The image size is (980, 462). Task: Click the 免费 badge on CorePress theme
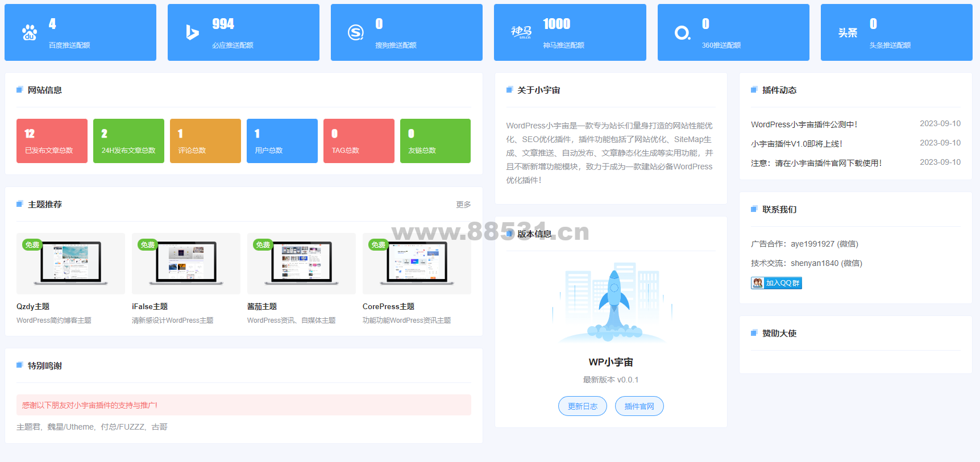379,245
